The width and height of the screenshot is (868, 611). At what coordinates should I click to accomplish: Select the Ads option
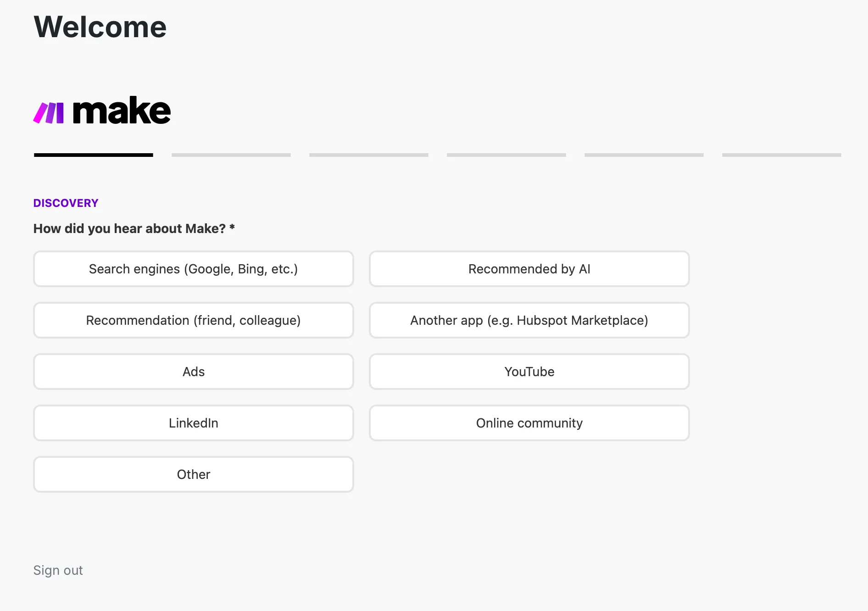pos(193,372)
